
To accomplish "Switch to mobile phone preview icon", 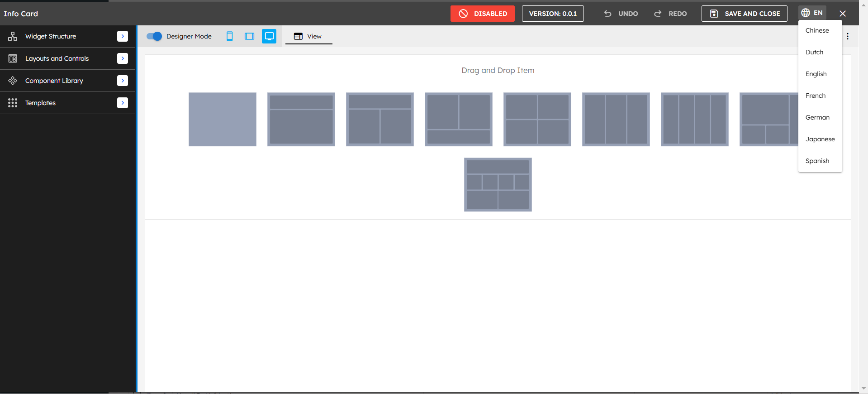I will 230,36.
